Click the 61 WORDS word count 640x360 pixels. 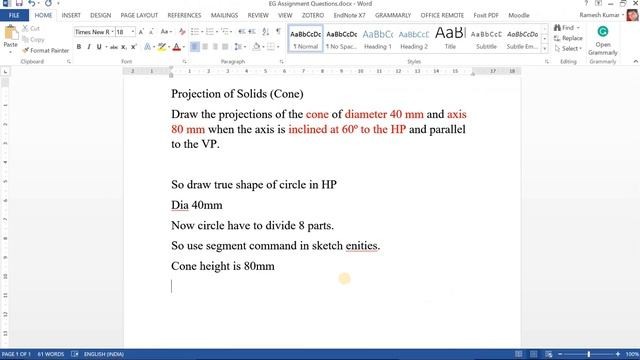point(51,354)
